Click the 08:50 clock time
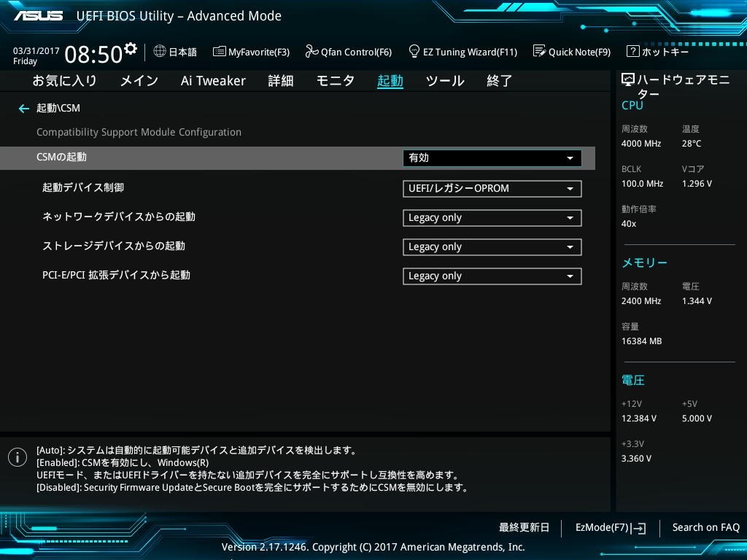Image resolution: width=747 pixels, height=560 pixels. [x=93, y=54]
